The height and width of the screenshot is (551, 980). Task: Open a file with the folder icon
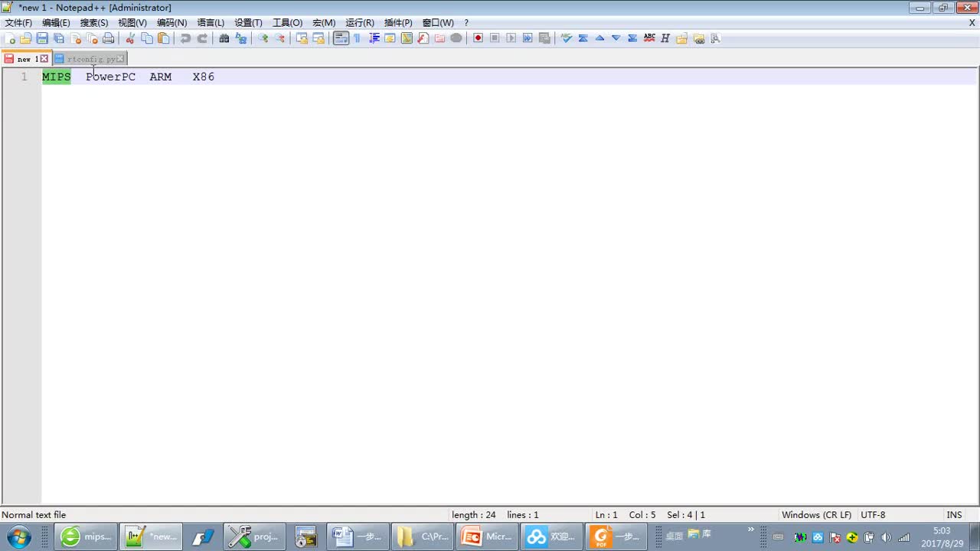click(26, 38)
